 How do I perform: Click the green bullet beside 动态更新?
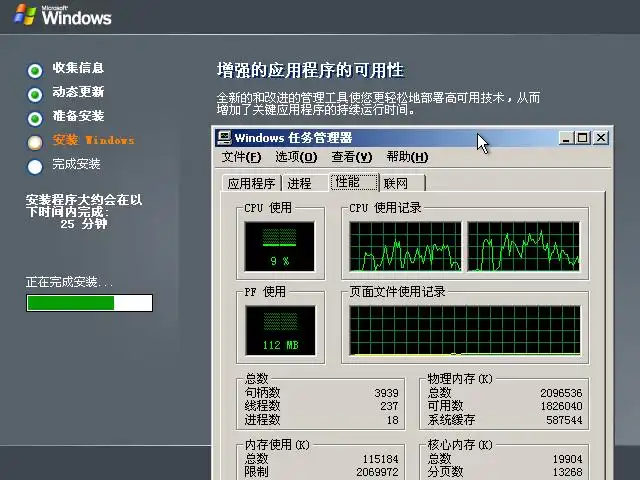point(35,95)
